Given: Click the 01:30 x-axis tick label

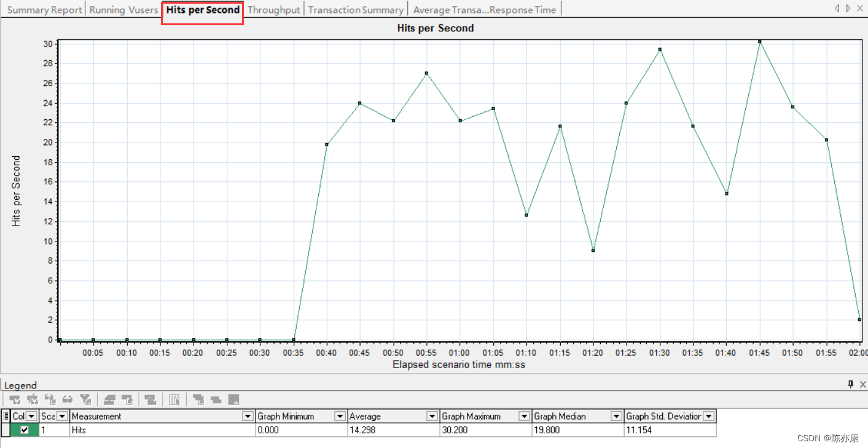Looking at the screenshot, I should [x=660, y=353].
